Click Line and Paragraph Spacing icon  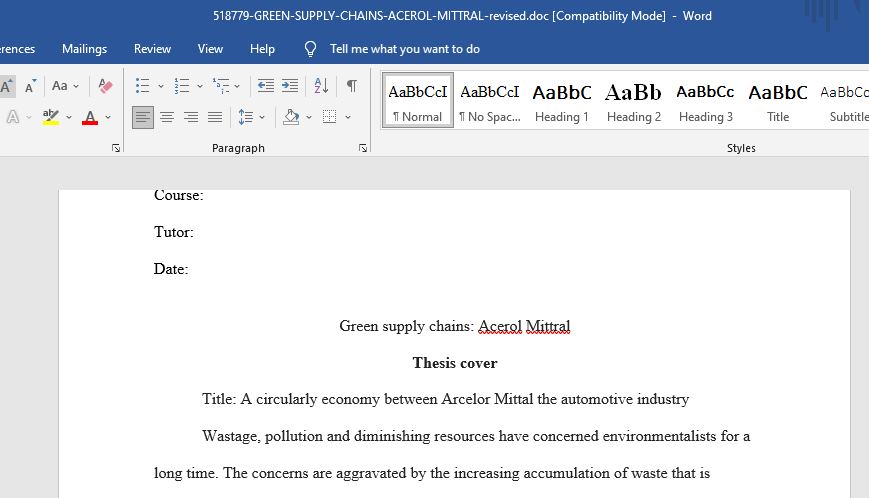pos(246,117)
